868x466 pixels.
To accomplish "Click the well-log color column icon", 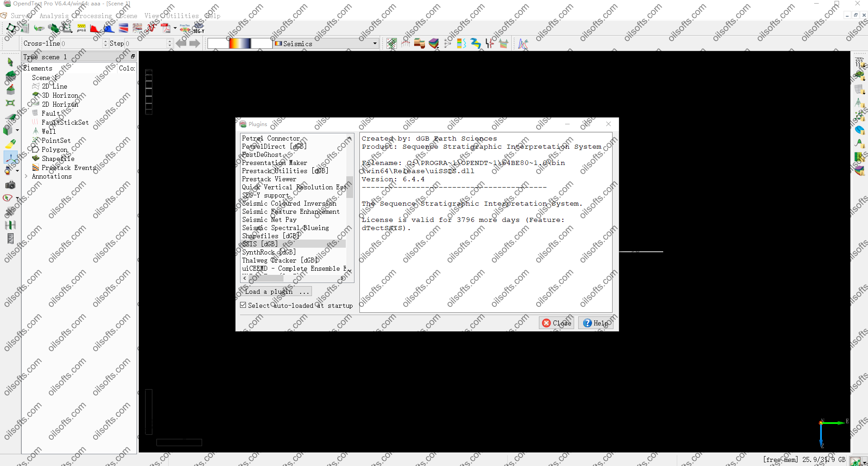I will coord(461,43).
